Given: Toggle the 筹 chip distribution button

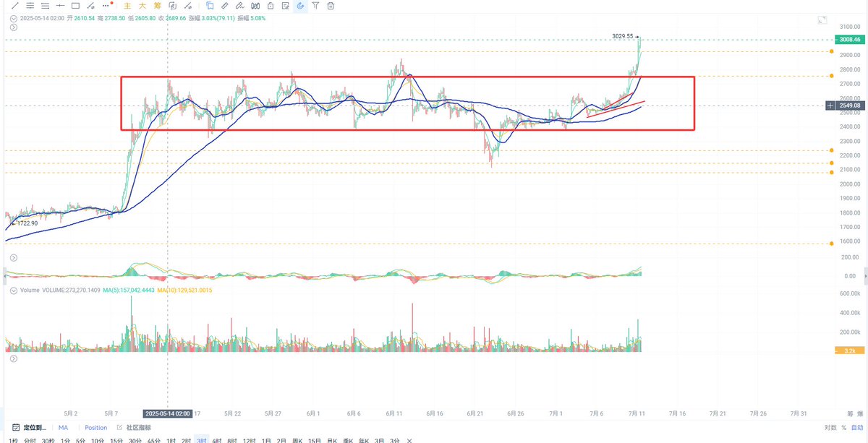Looking at the screenshot, I should tap(157, 6).
